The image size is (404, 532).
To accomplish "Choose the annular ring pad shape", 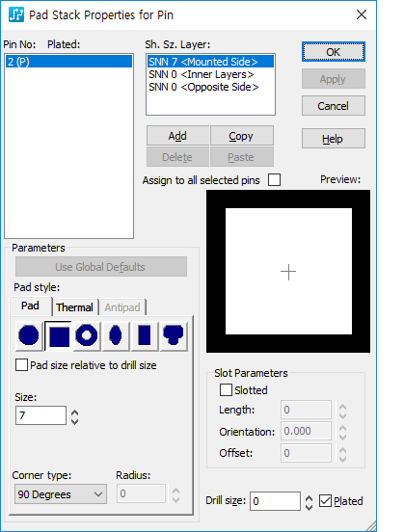I will click(87, 335).
